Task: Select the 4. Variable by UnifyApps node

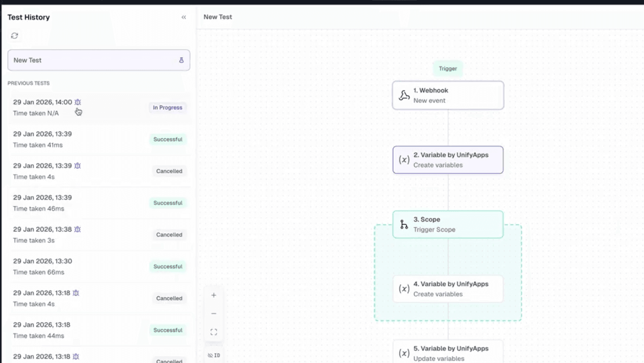Action: (x=448, y=289)
